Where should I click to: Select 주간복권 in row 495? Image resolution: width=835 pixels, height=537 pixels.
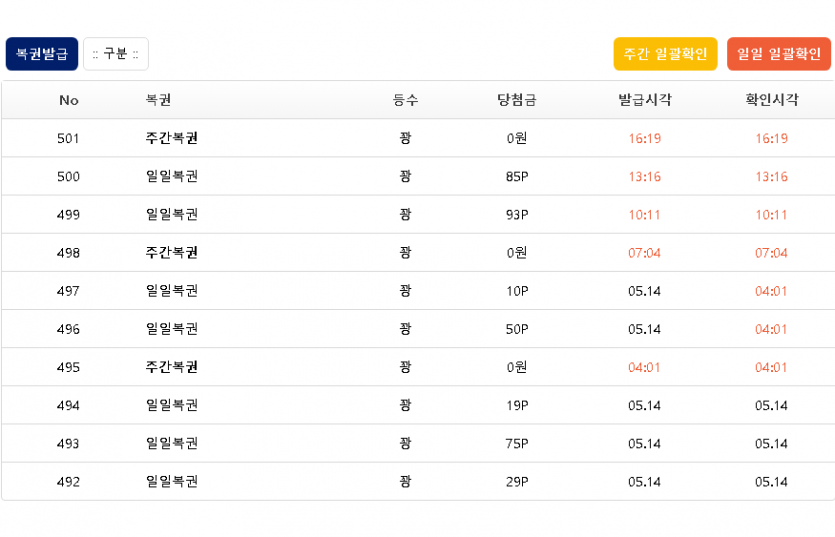click(x=171, y=367)
